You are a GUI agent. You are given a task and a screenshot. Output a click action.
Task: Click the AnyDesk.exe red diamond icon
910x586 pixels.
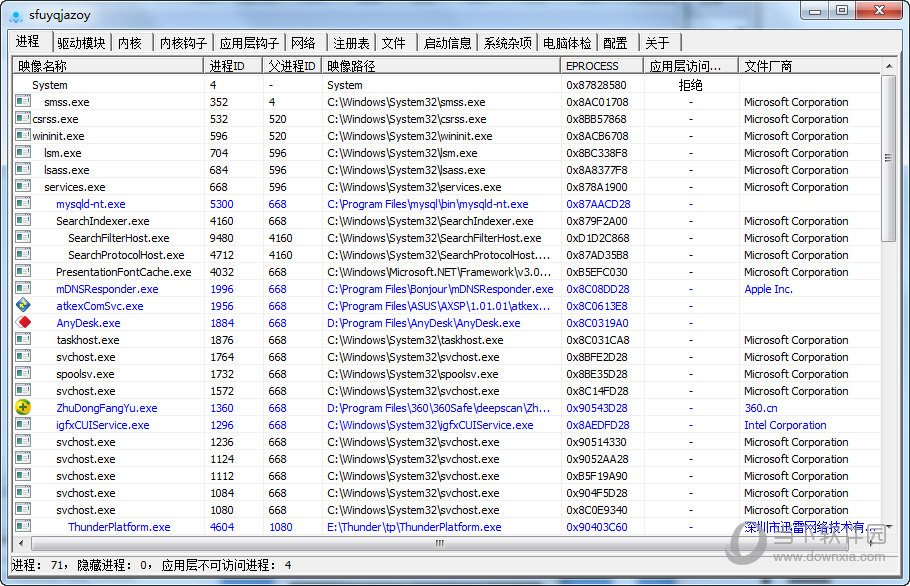pos(23,323)
